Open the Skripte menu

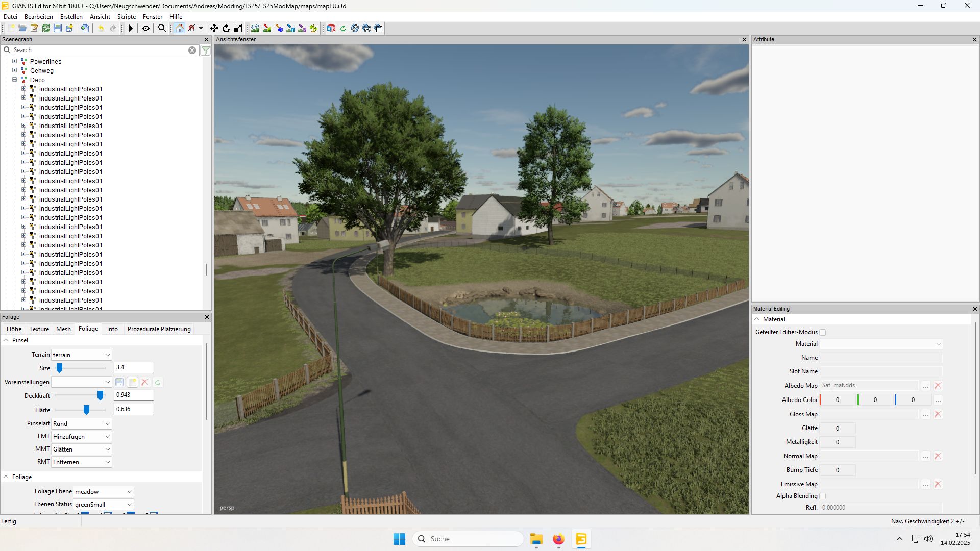coord(127,16)
